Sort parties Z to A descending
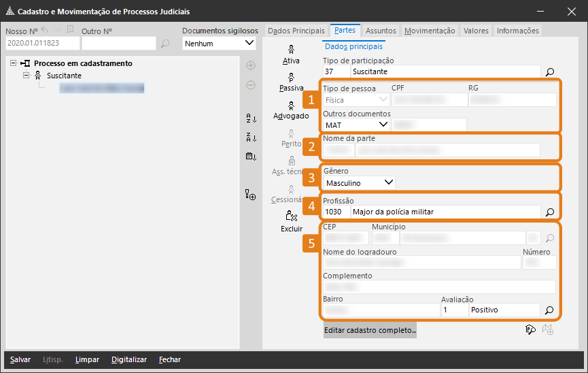 (x=251, y=137)
